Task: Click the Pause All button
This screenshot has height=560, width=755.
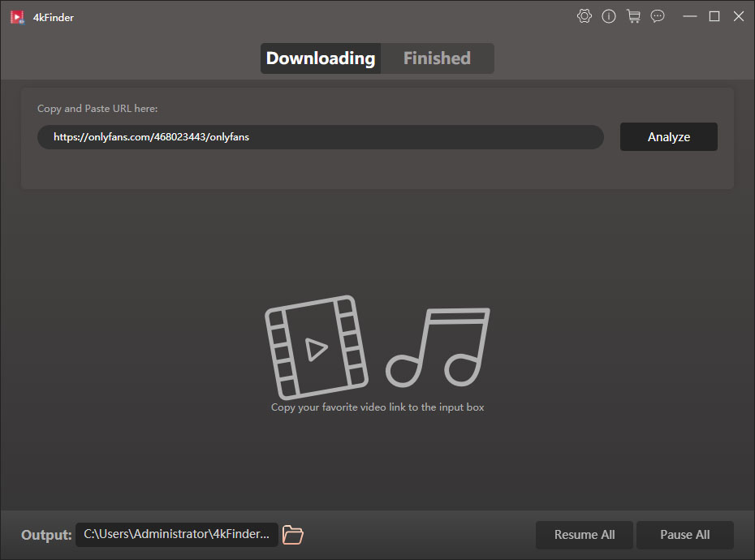Action: (x=684, y=535)
